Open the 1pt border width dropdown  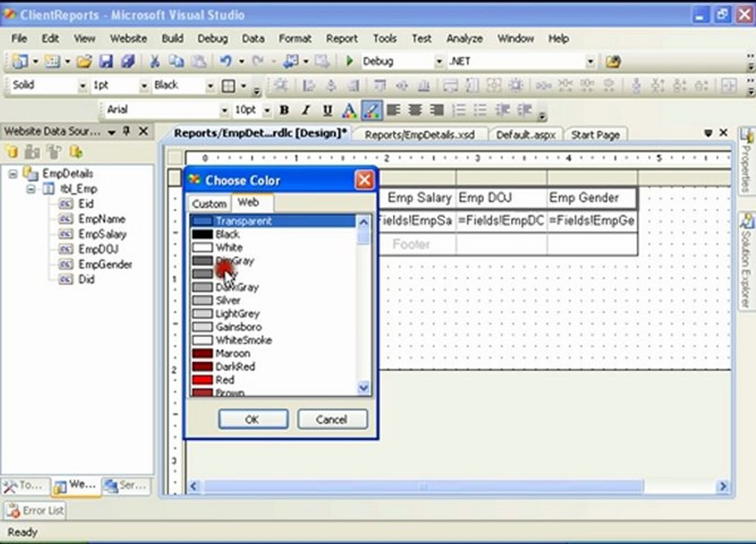(144, 86)
